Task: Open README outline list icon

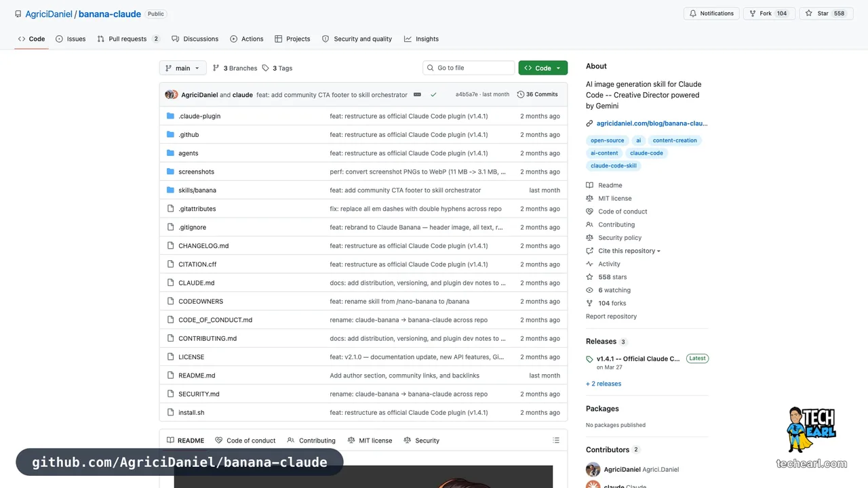Action: (556, 441)
